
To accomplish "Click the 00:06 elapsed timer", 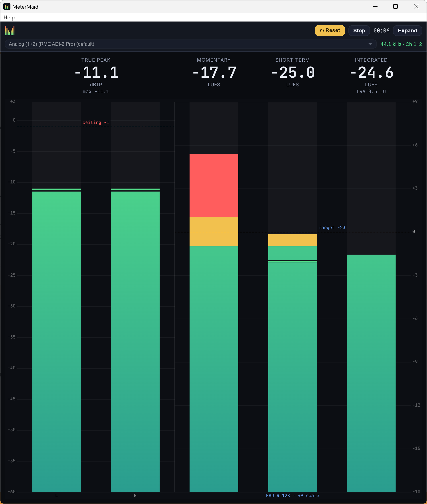I will click(381, 30).
